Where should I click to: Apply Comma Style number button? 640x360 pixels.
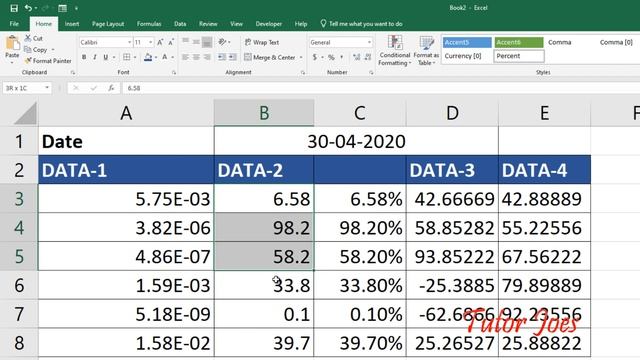[342, 57]
